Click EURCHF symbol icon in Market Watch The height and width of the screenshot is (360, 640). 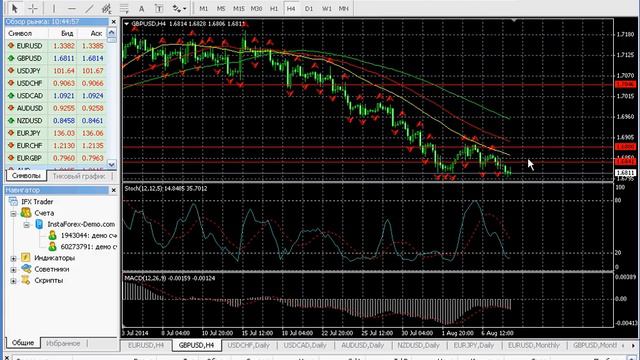[x=11, y=146]
